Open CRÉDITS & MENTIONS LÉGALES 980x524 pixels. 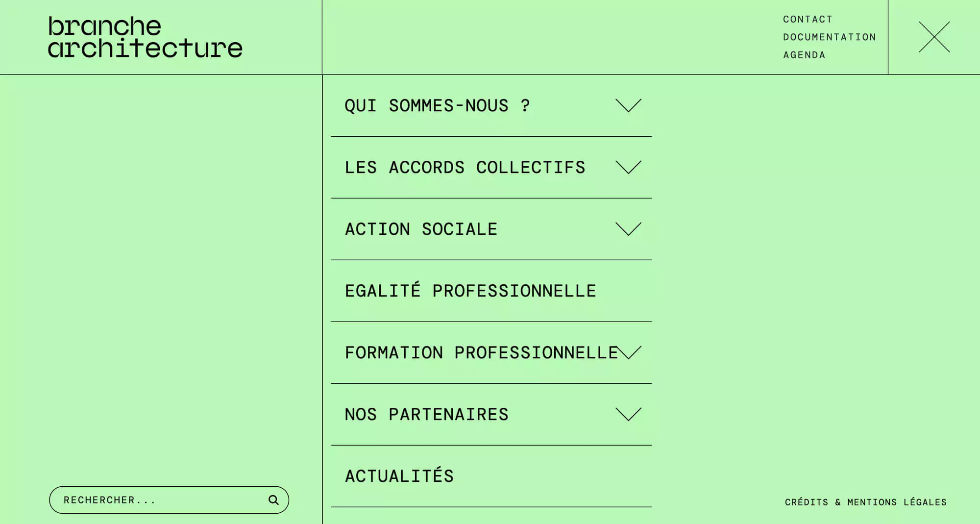(865, 502)
